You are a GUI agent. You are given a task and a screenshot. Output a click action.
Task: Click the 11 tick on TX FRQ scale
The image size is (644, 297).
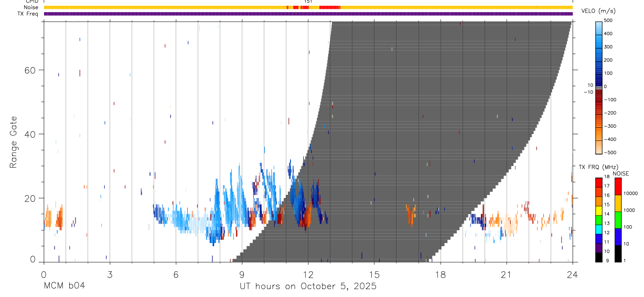[606, 243]
